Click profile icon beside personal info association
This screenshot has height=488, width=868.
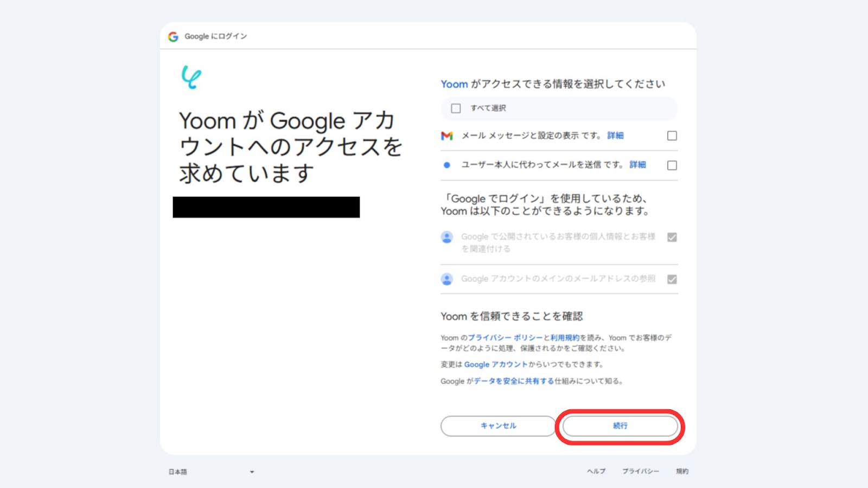pos(446,237)
